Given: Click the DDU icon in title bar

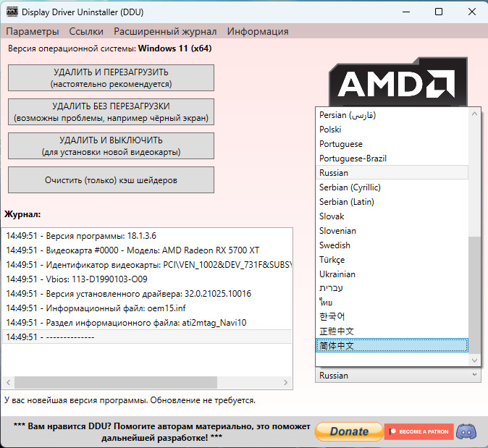Looking at the screenshot, I should 12,12.
